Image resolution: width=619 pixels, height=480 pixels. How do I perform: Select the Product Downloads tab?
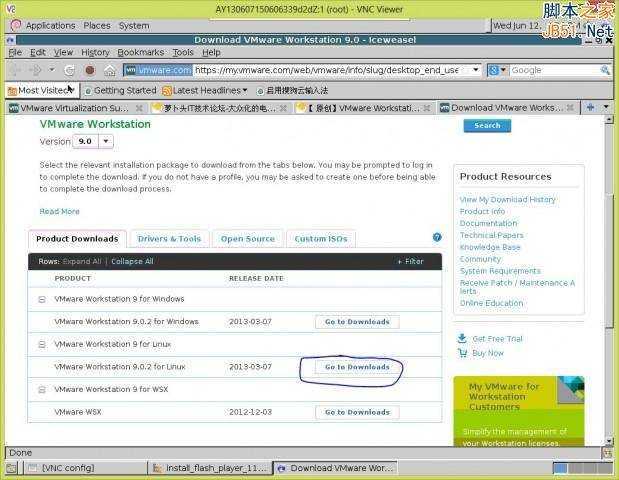[x=77, y=239]
